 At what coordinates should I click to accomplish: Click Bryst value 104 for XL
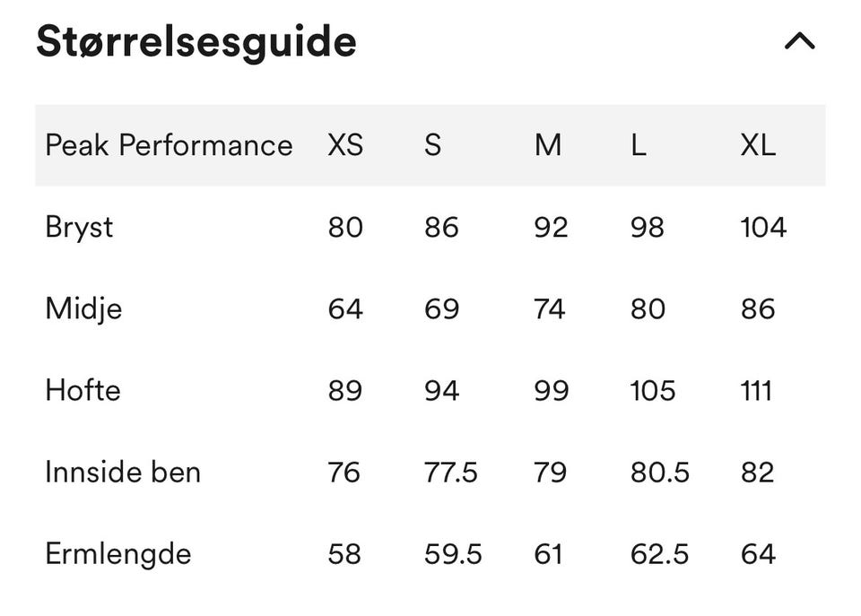click(763, 227)
